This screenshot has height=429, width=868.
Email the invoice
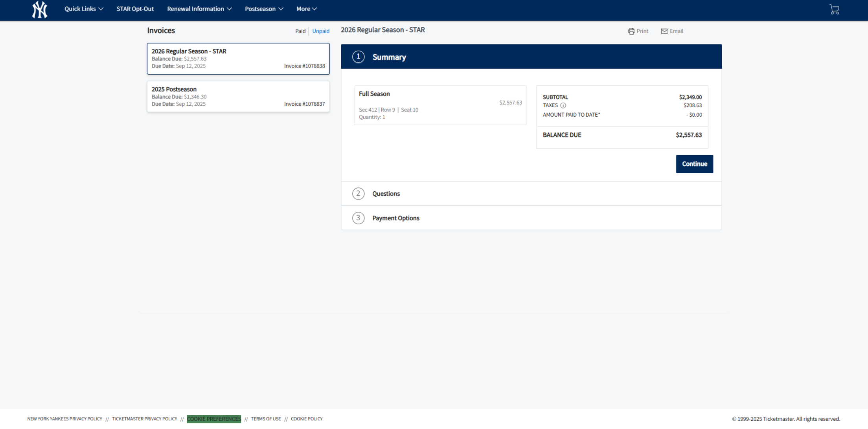[672, 31]
